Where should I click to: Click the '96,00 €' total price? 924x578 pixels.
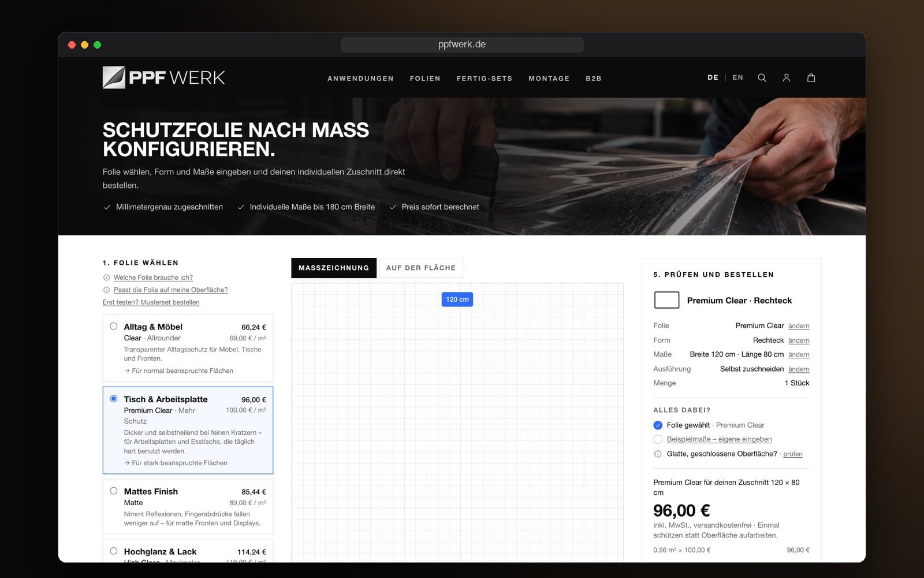[681, 510]
